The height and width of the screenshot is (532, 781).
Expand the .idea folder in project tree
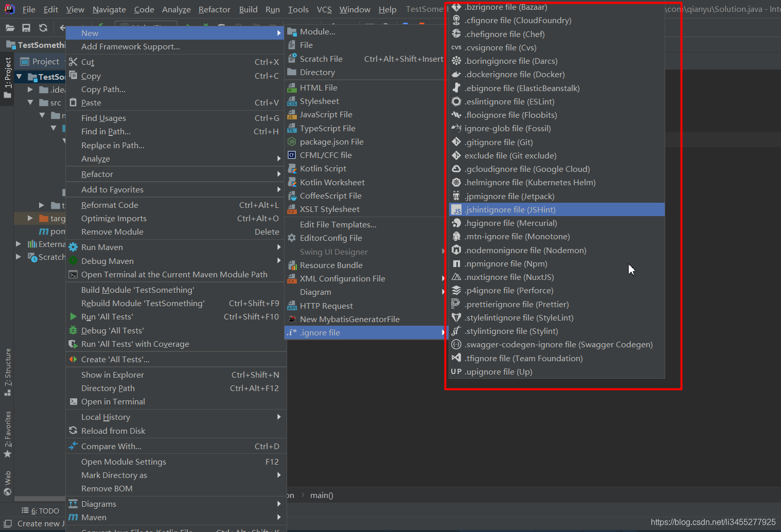click(x=30, y=90)
